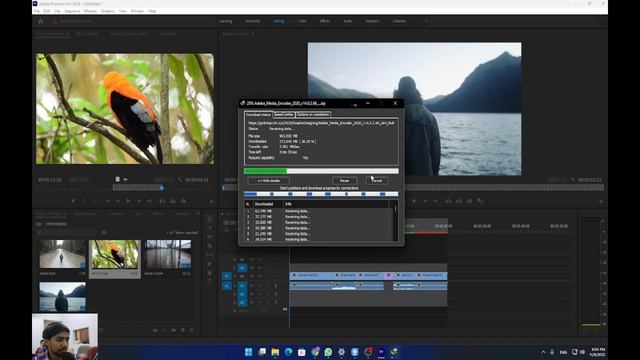
Task: Mark In point in the Source monitor
Action: point(84,201)
